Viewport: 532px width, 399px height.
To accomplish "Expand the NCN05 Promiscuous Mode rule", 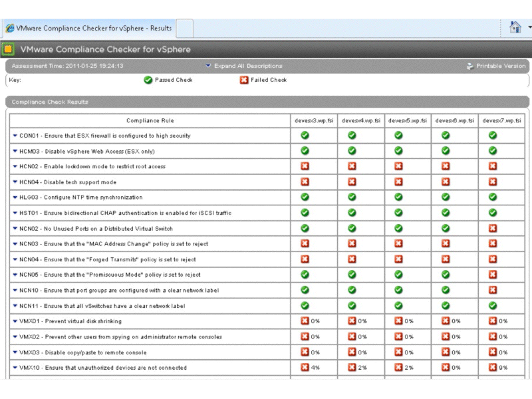I will pyautogui.click(x=15, y=275).
